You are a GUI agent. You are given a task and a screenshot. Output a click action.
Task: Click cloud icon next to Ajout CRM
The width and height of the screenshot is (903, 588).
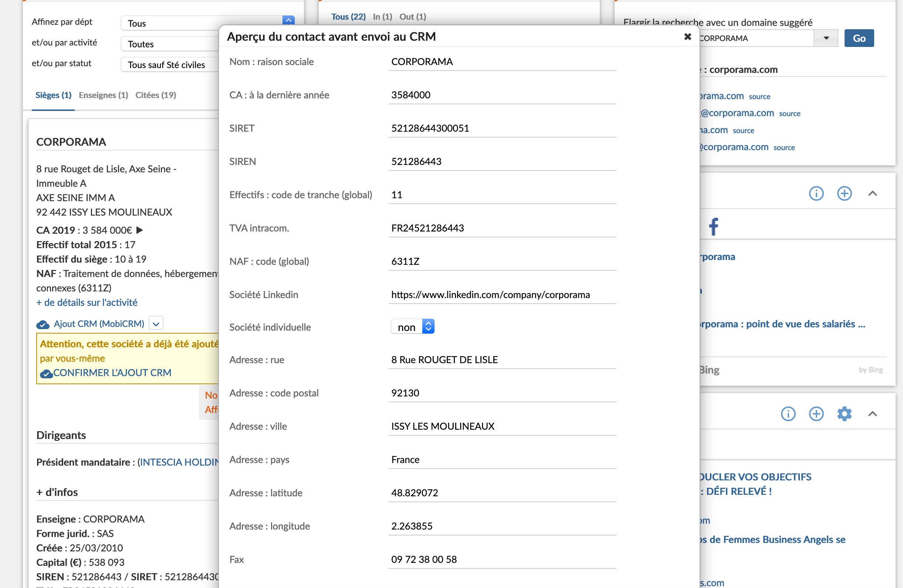43,324
